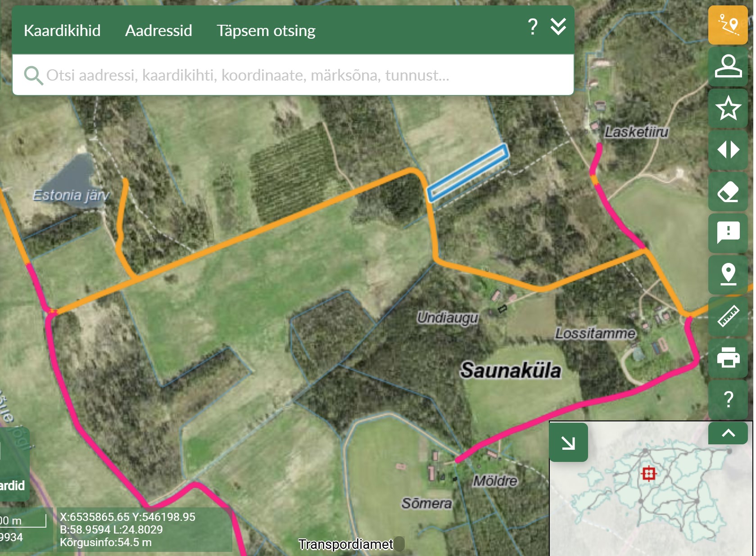Expand search panel with double chevron
Viewport: 756px width, 556px height.
(x=558, y=27)
